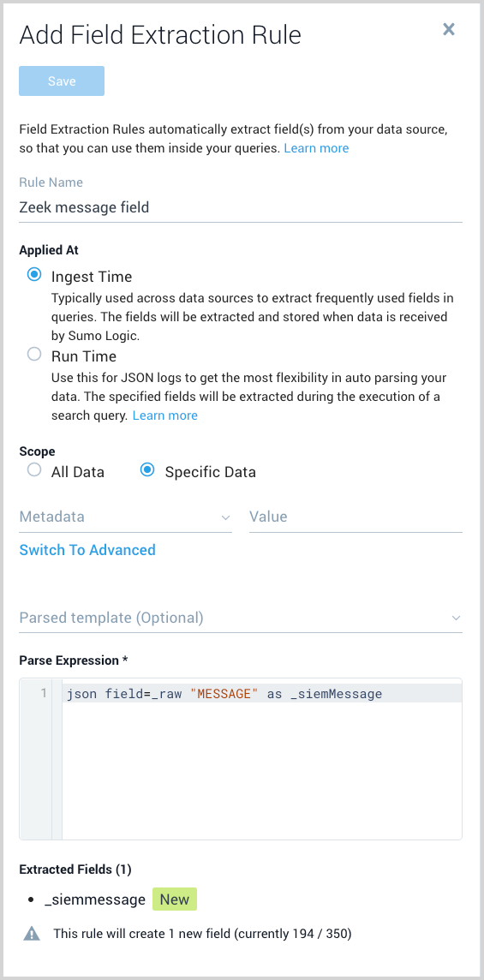Open the Learn more link under Run Time
Image resolution: width=484 pixels, height=980 pixels.
165,415
